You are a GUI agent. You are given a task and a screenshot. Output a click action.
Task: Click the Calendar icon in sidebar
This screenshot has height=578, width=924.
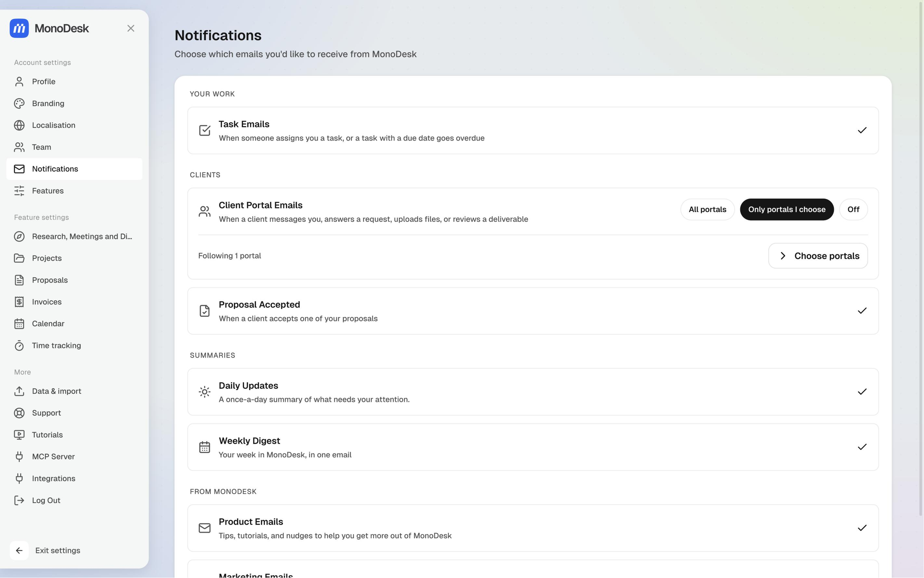19,323
